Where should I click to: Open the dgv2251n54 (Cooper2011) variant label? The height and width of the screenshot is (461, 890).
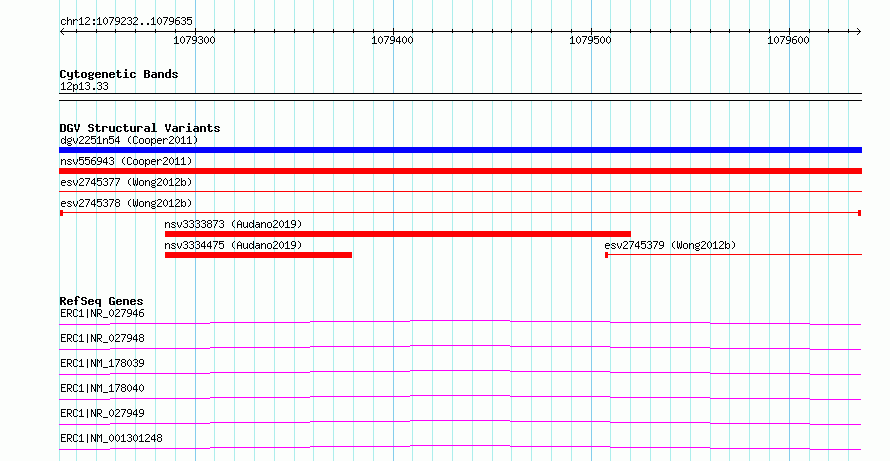click(x=129, y=140)
